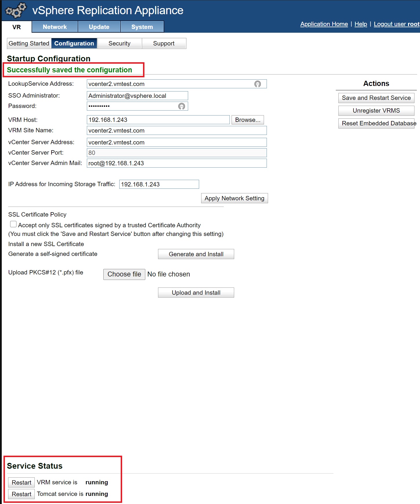This screenshot has height=504, width=420.
Task: Click the 'Actions' heading
Action: 376,84
